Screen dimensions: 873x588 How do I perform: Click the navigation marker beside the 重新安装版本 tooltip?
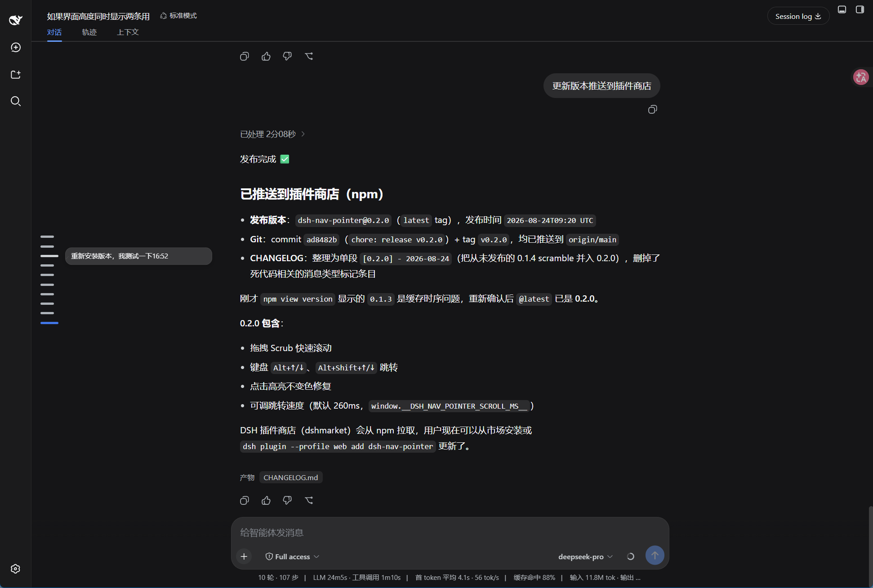[x=49, y=256]
